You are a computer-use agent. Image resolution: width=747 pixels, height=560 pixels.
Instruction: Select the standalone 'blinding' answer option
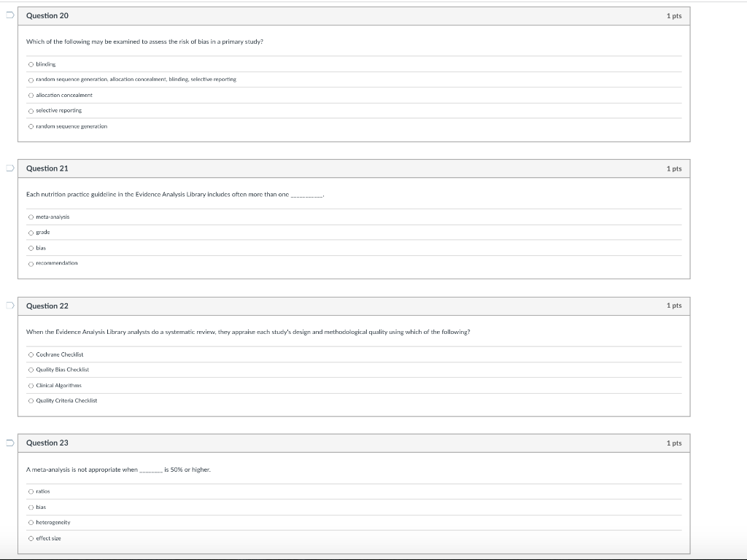pos(31,64)
